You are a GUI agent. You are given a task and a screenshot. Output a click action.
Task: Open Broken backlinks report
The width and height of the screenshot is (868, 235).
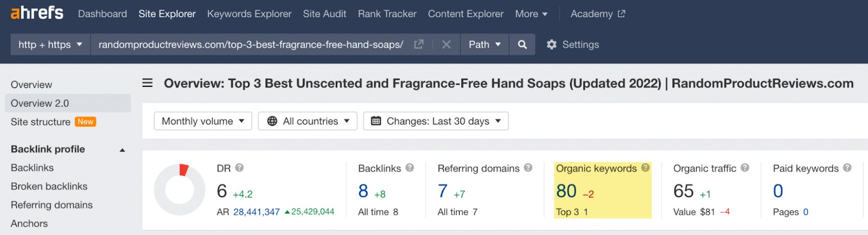point(49,186)
